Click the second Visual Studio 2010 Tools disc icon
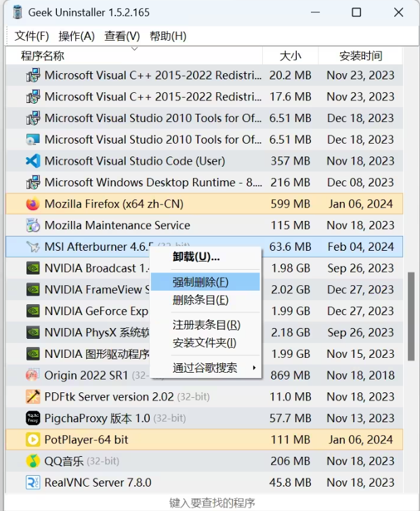This screenshot has width=420, height=511. pyautogui.click(x=33, y=140)
